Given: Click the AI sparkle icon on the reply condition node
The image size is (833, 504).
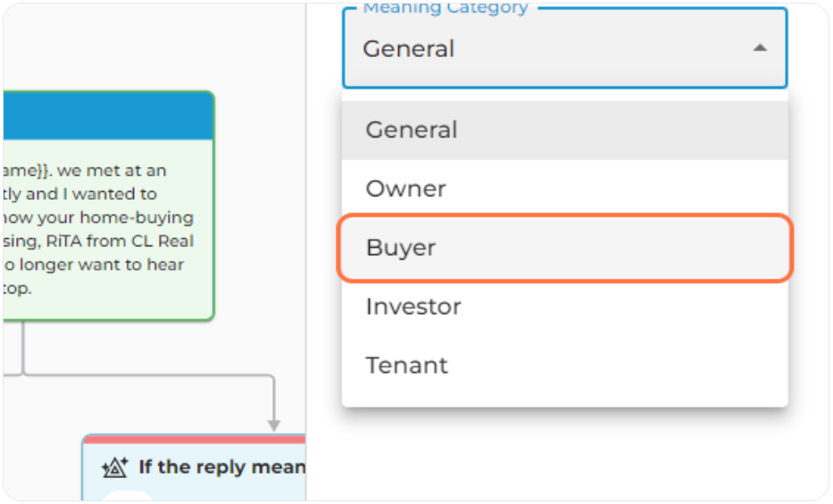Looking at the screenshot, I should pyautogui.click(x=115, y=467).
